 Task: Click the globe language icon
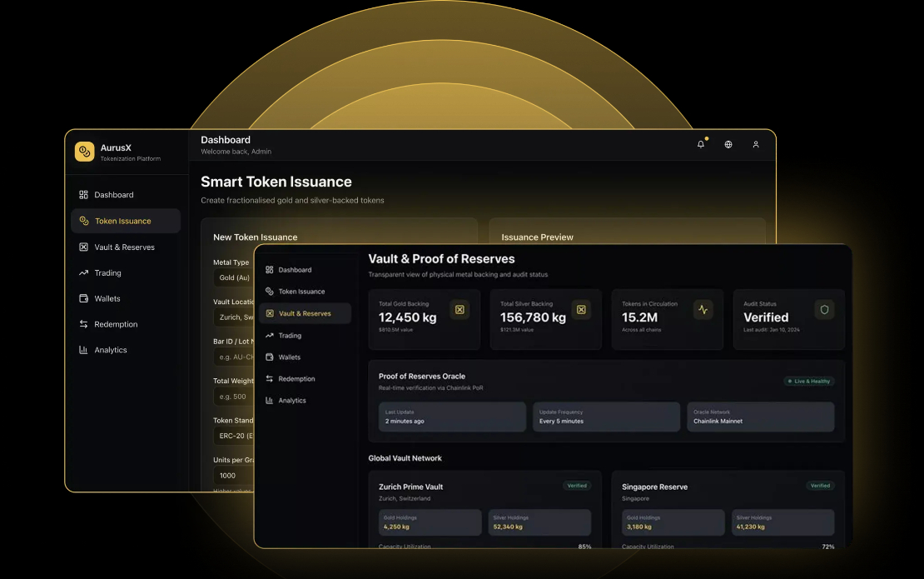coord(728,144)
